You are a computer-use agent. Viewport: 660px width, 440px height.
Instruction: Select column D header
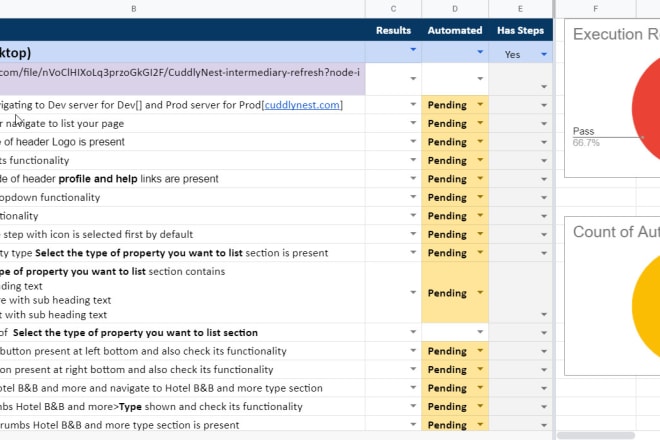pos(455,8)
